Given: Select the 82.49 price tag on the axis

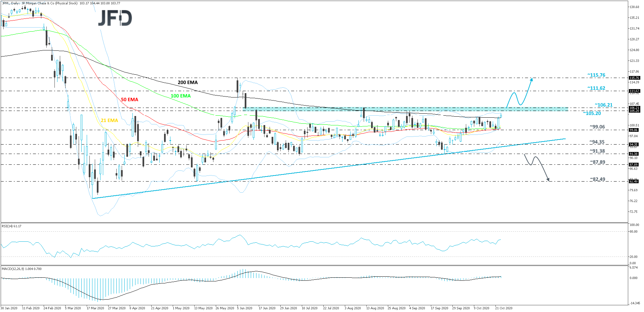Looking at the screenshot, I should tap(634, 182).
